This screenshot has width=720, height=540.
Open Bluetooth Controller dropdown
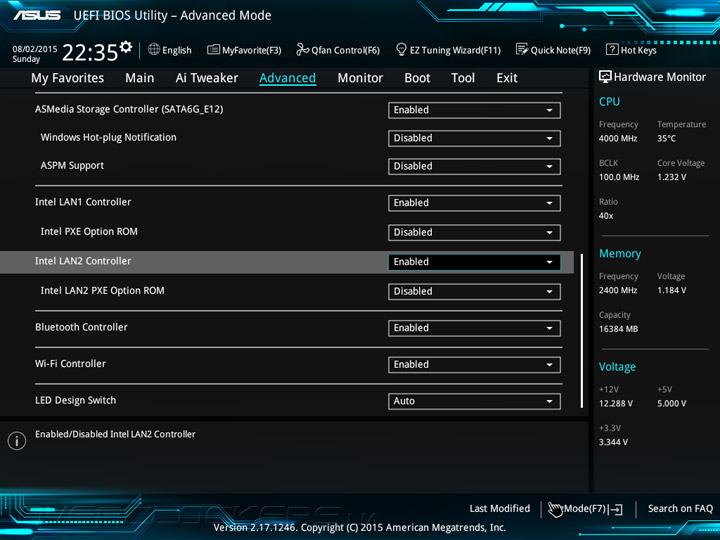point(474,328)
